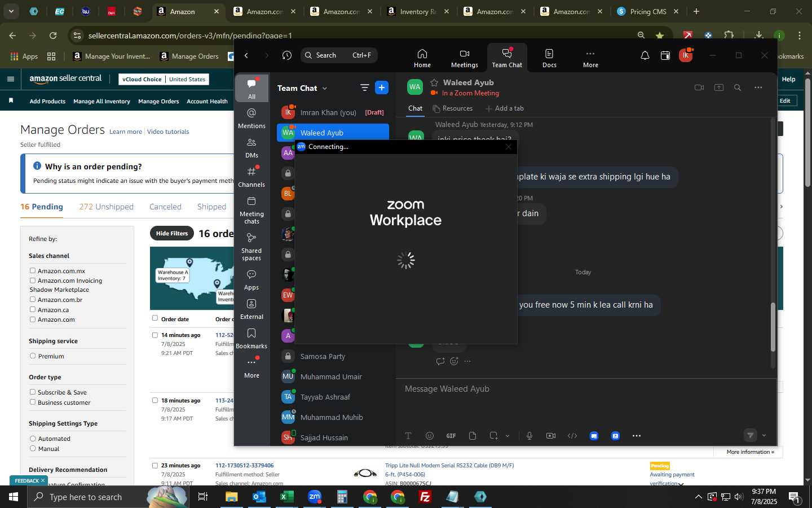Open Muhammad Umair chat

pos(333,376)
